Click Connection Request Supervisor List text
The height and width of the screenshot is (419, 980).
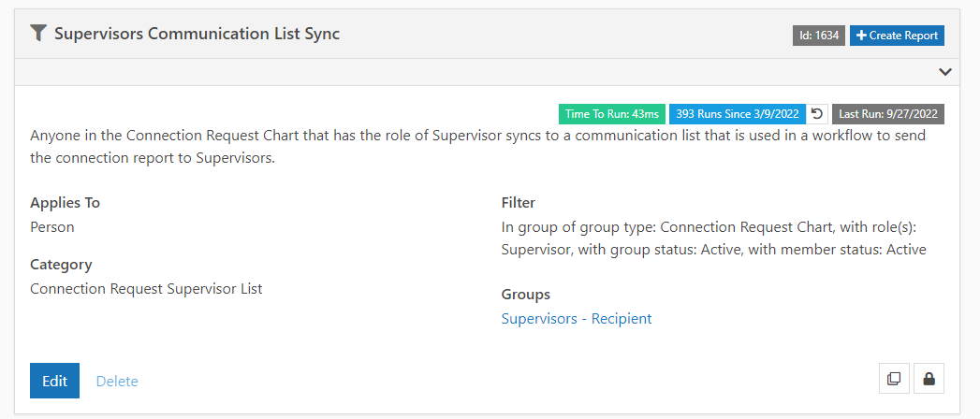(x=146, y=288)
